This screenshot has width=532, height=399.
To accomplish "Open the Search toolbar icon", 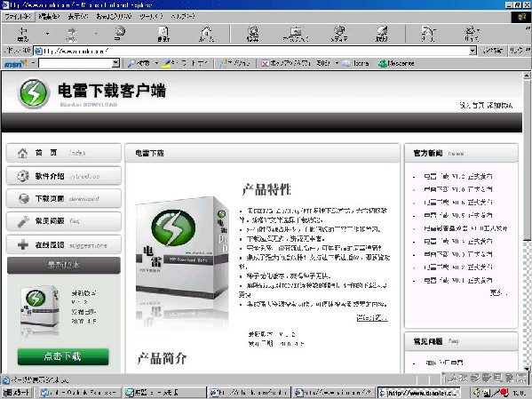I will coord(253,34).
